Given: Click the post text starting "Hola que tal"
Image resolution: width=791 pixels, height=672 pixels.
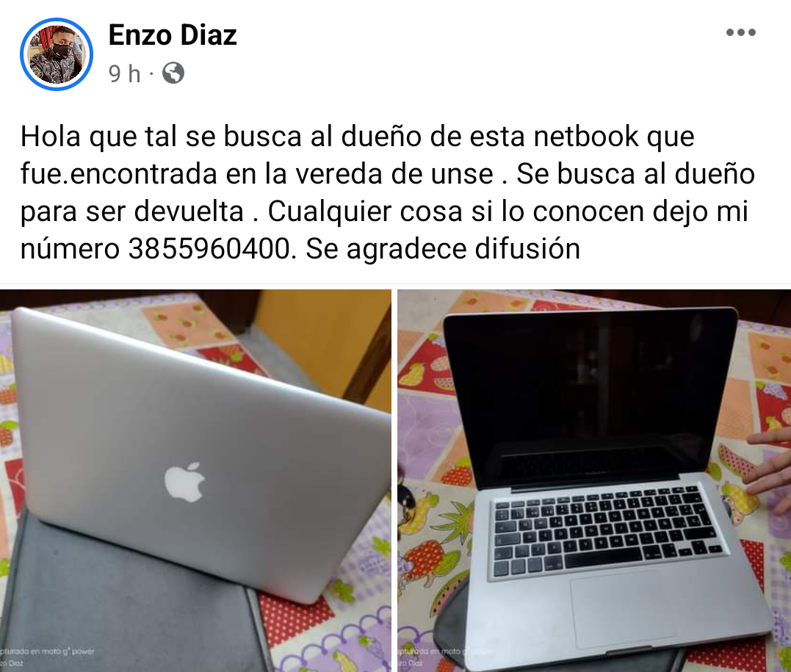Looking at the screenshot, I should (x=388, y=192).
